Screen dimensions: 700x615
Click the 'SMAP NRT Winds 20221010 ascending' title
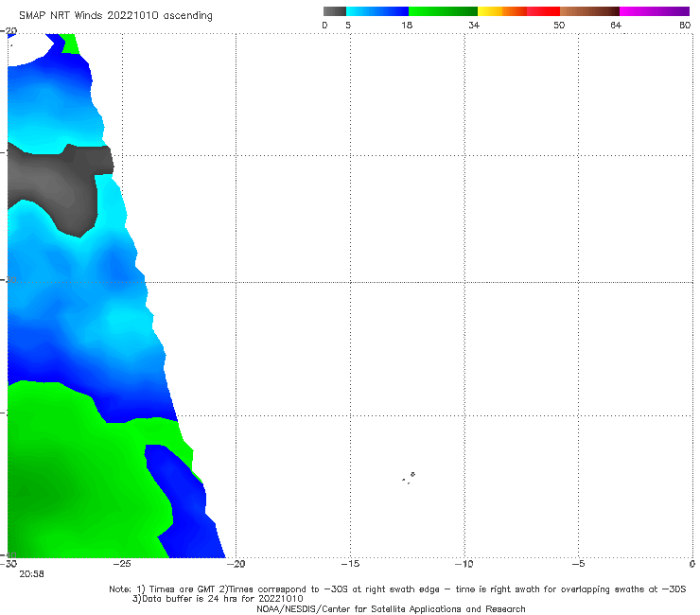tap(115, 16)
